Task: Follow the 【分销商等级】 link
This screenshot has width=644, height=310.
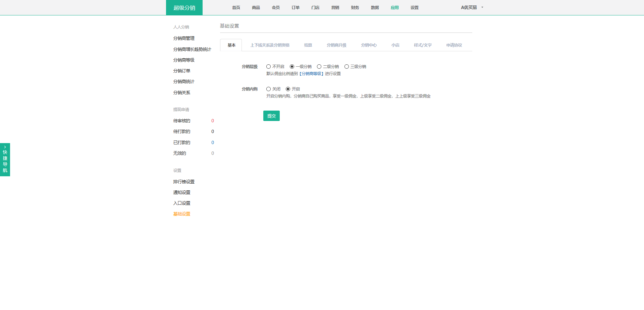Action: coord(311,74)
